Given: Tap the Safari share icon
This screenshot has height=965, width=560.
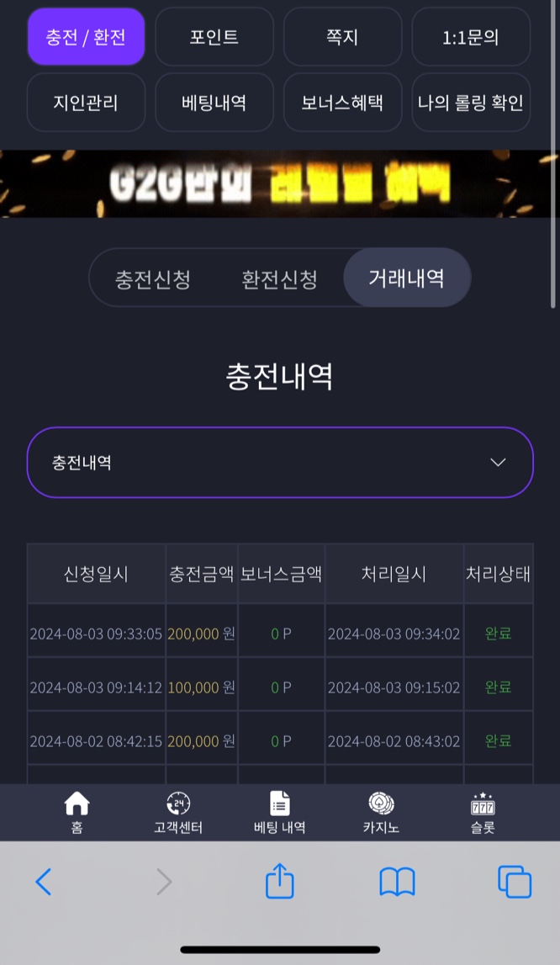Looking at the screenshot, I should (x=280, y=881).
